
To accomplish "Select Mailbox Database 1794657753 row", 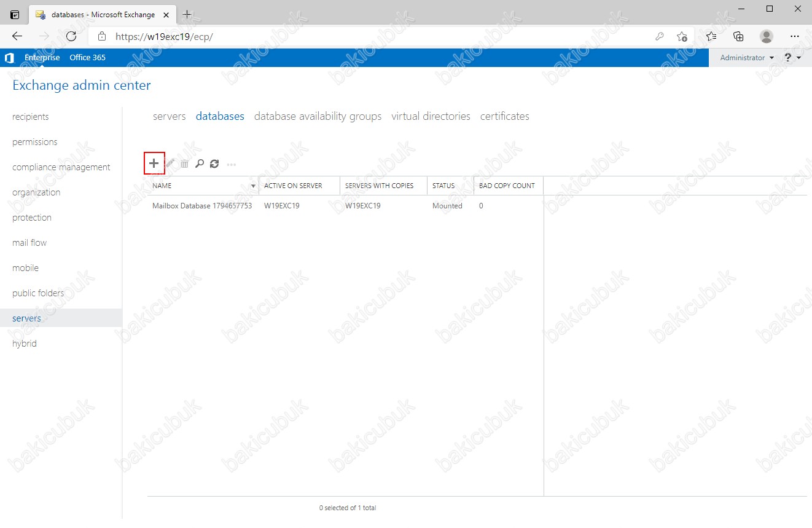I will click(345, 206).
